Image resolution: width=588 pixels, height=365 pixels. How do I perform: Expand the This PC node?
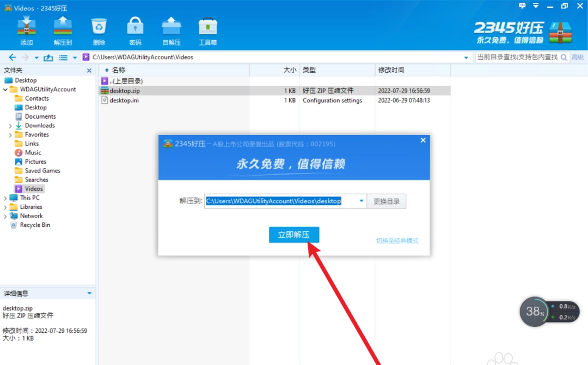[x=5, y=198]
